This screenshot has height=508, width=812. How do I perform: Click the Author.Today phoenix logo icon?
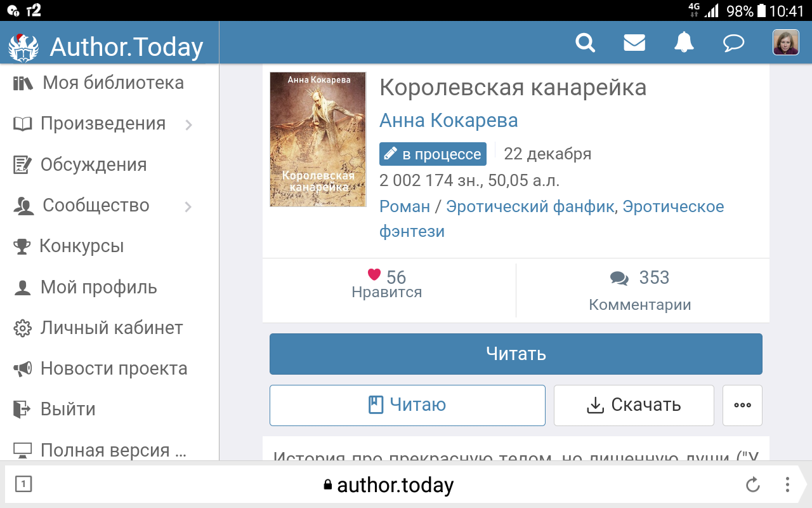[x=23, y=48]
